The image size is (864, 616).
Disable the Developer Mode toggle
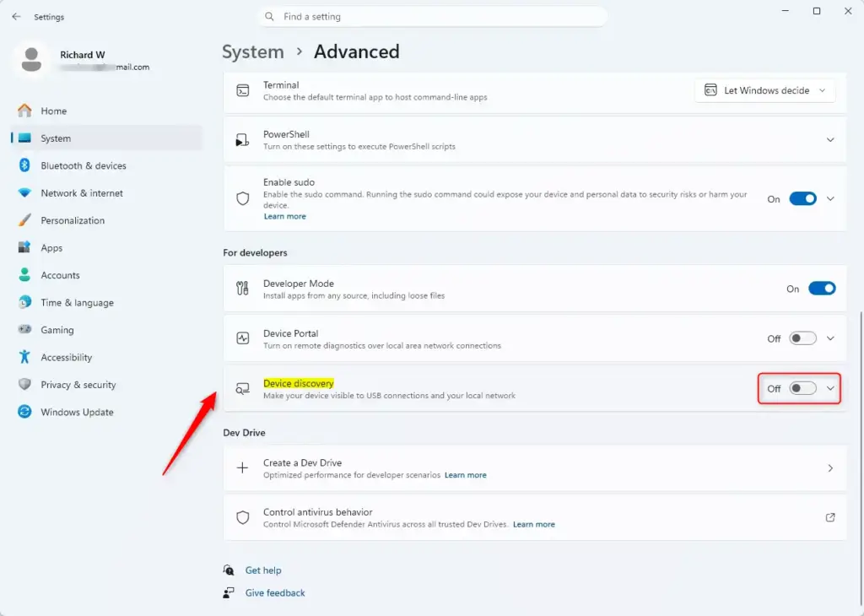(x=822, y=288)
